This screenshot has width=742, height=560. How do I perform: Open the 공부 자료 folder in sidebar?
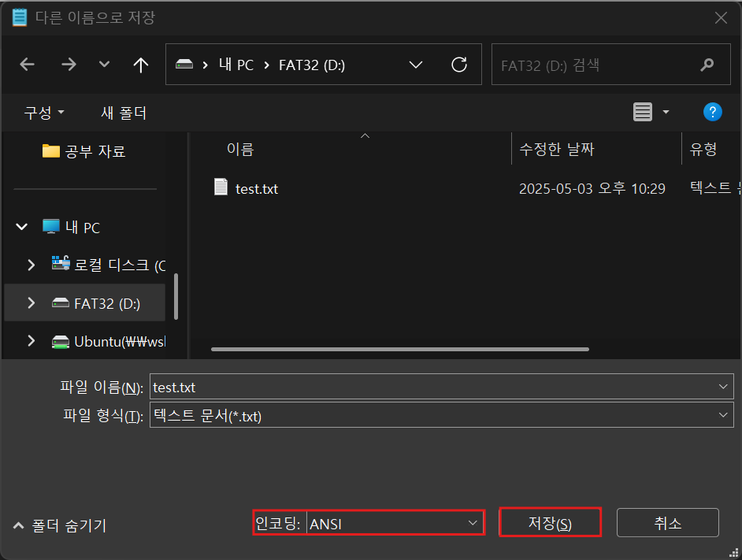point(83,151)
